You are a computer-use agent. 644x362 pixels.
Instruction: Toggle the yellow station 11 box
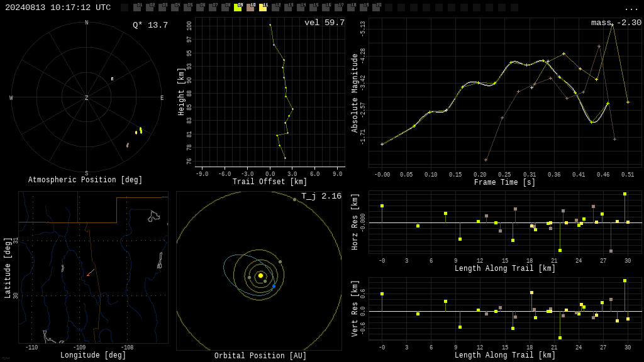click(263, 8)
